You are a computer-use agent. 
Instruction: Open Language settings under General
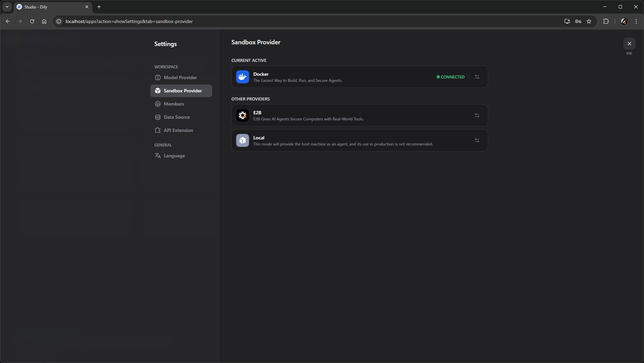[174, 156]
